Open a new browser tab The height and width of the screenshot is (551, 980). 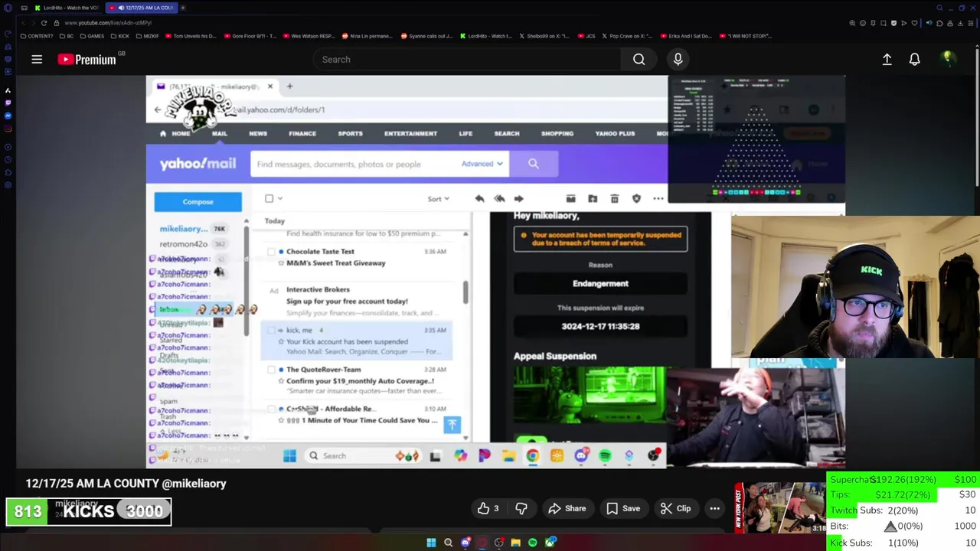183,8
